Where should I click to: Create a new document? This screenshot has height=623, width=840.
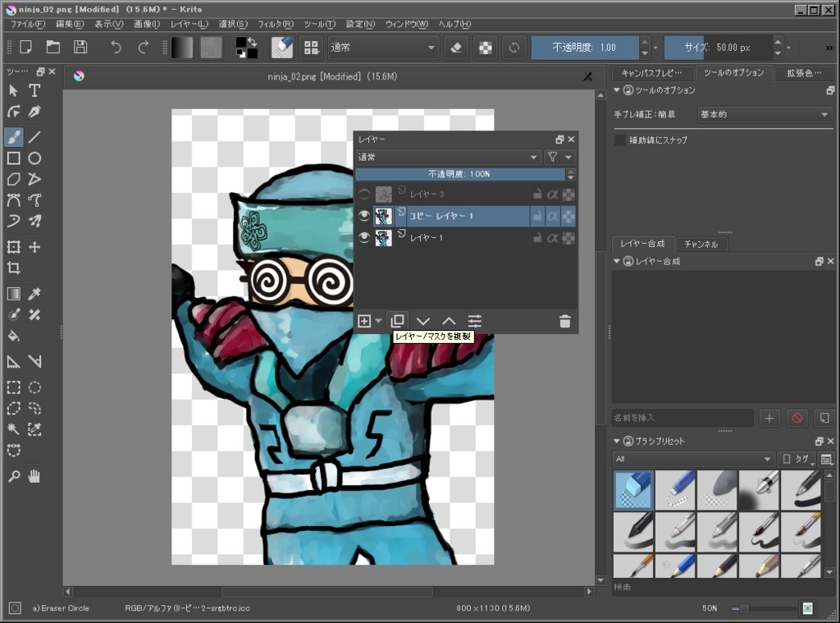click(25, 47)
